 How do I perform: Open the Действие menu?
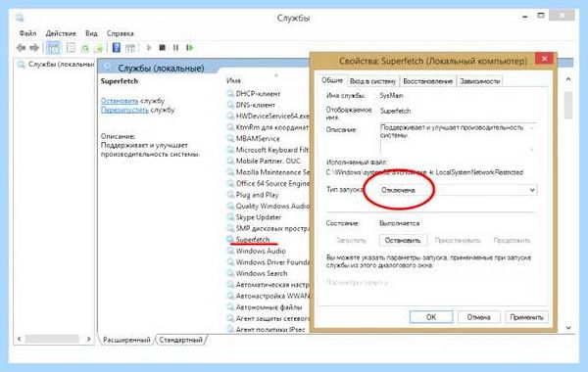point(61,33)
